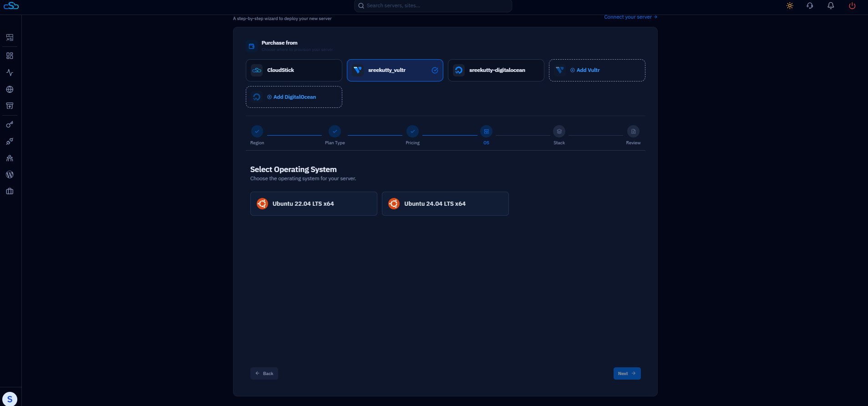The width and height of the screenshot is (868, 406).
Task: Click the Purchase from wallet icon
Action: click(252, 46)
